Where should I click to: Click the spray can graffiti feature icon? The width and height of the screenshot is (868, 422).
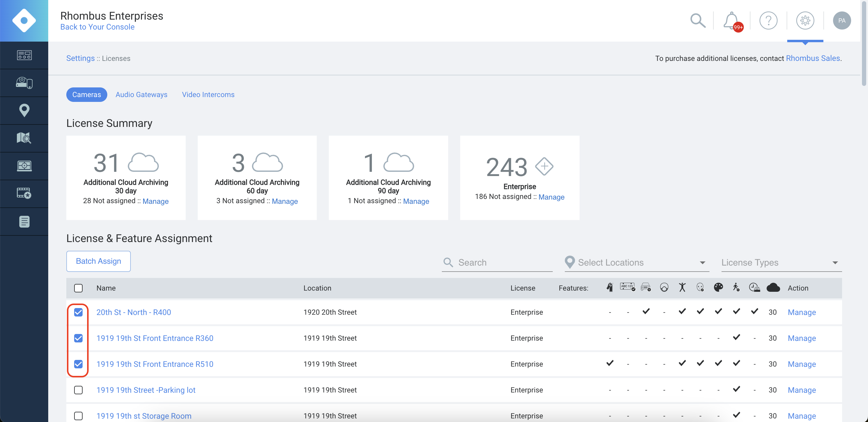[610, 287]
